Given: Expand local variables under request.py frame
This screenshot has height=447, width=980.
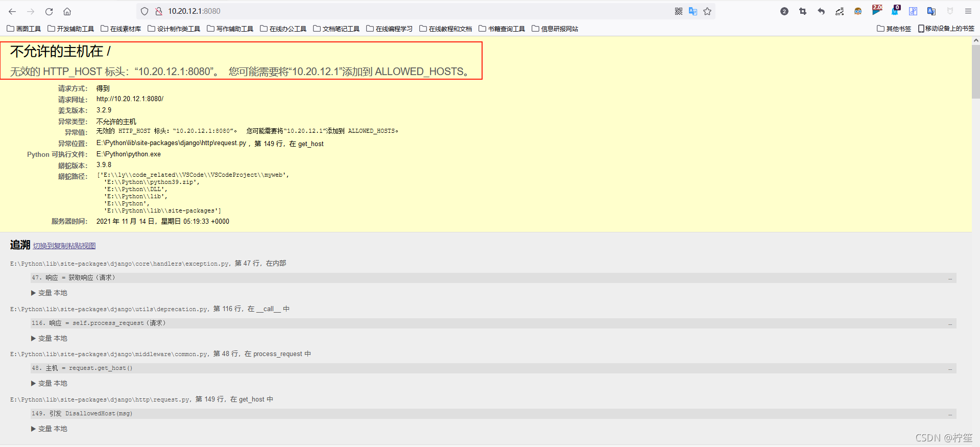Looking at the screenshot, I should (x=49, y=429).
